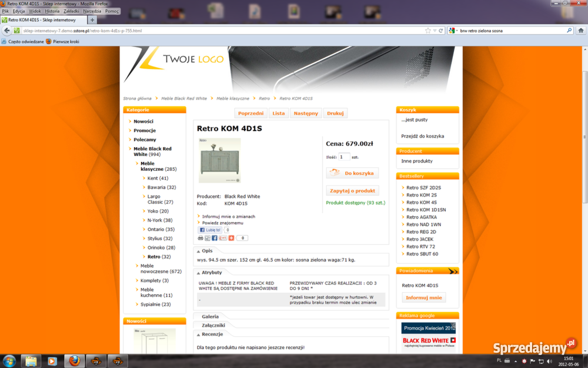Share the product via Facebook share icon
Screen dimensions: 588x368
tap(215, 238)
